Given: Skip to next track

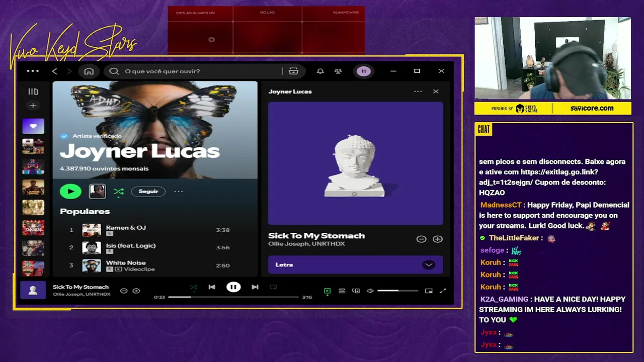Looking at the screenshot, I should 255,287.
